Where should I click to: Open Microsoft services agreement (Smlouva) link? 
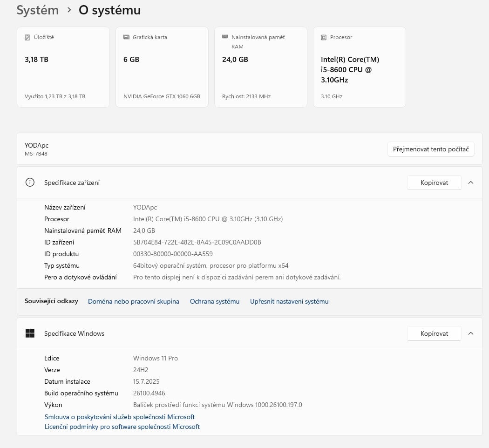click(x=119, y=417)
